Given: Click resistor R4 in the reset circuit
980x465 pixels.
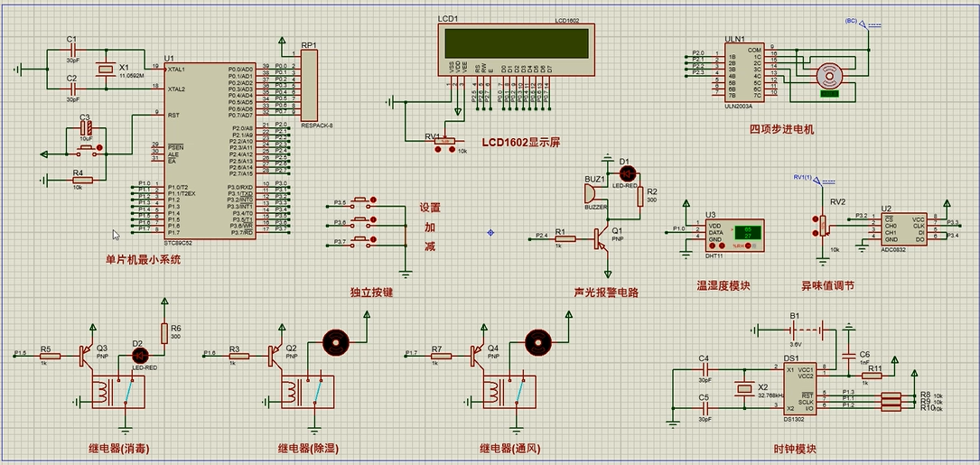Looking at the screenshot, I should (x=82, y=181).
